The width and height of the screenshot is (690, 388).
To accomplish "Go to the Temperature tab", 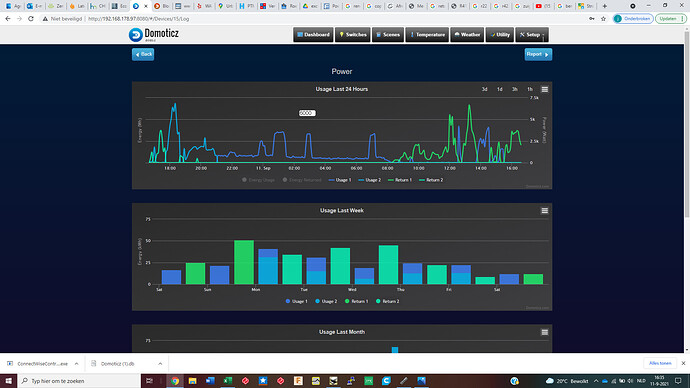I will [427, 35].
